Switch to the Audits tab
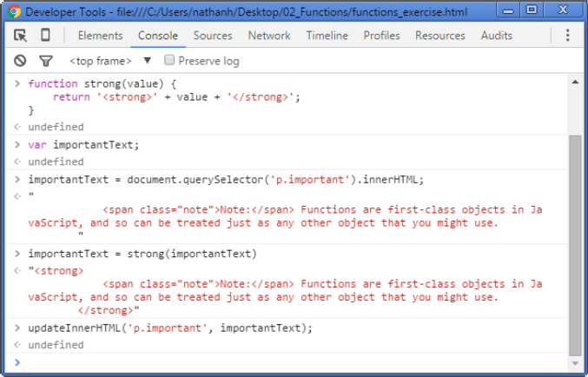This screenshot has width=588, height=377. (497, 36)
